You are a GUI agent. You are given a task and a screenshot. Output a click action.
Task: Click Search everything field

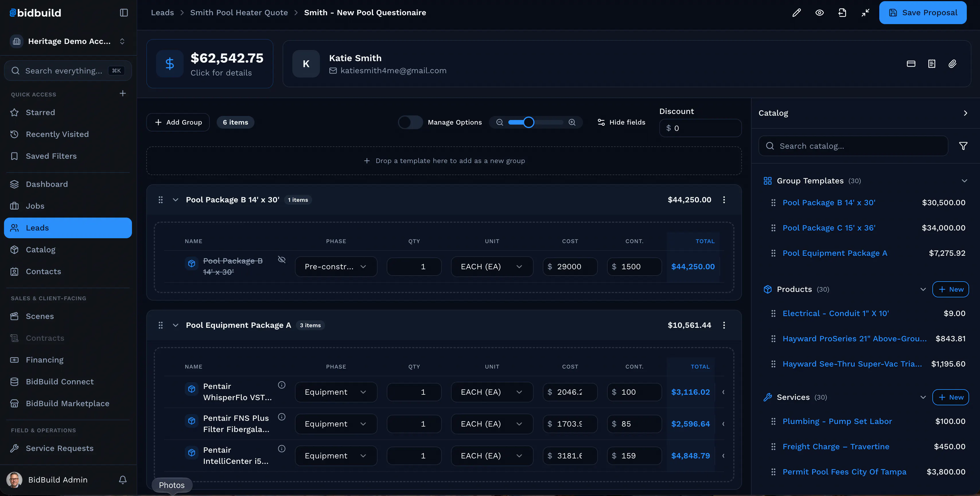tap(68, 71)
